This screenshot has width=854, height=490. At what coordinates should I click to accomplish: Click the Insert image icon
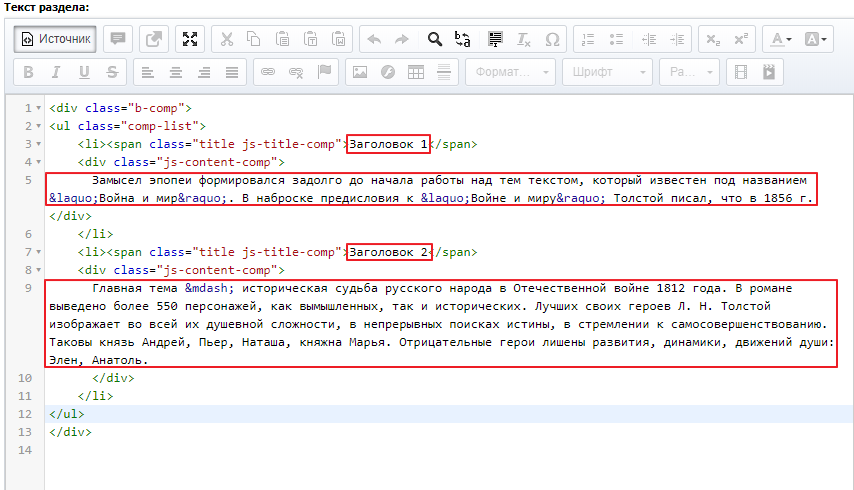click(x=360, y=72)
